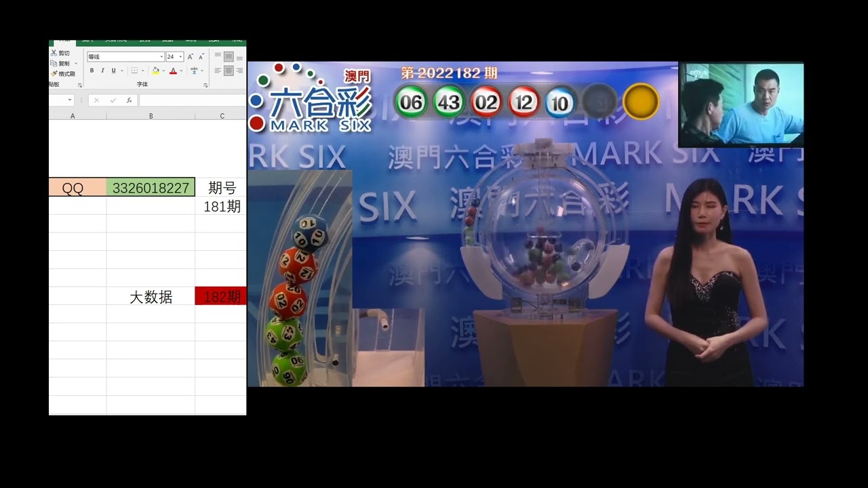Select the cell showing 181期
This screenshot has width=868, height=488.
(220, 206)
